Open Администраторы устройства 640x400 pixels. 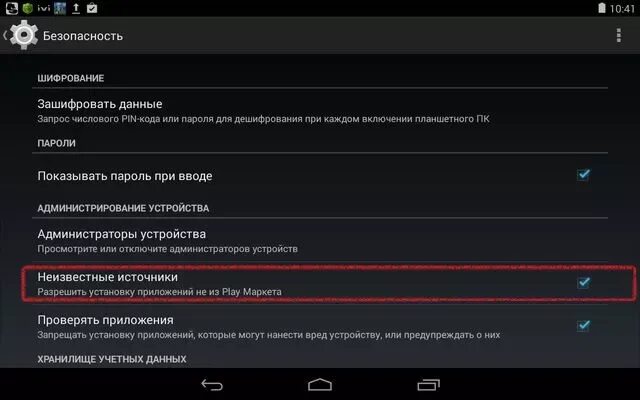click(320, 240)
